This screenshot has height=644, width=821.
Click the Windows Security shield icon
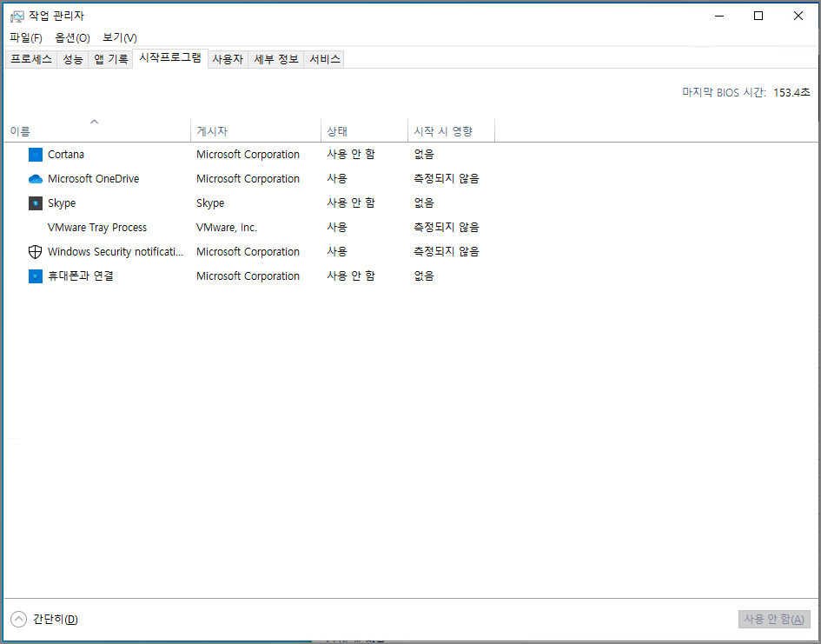coord(35,252)
